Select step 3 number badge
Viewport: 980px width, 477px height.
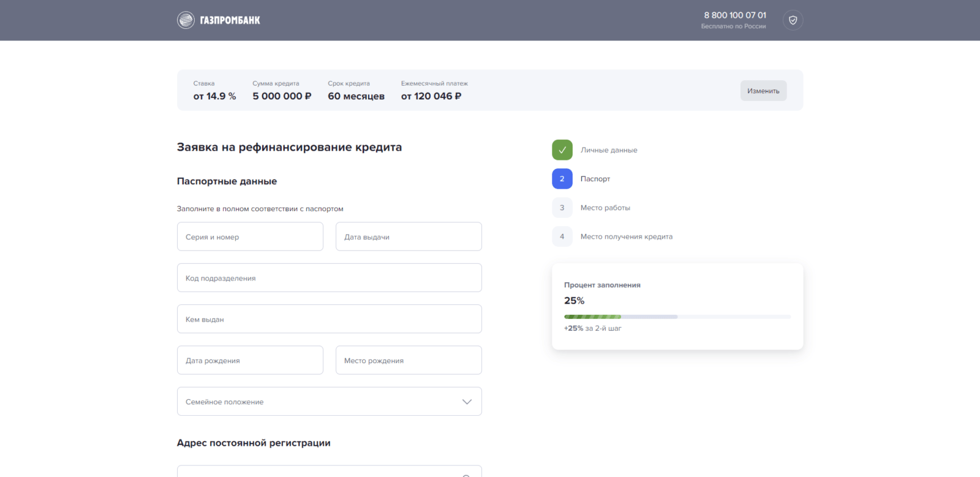point(562,208)
